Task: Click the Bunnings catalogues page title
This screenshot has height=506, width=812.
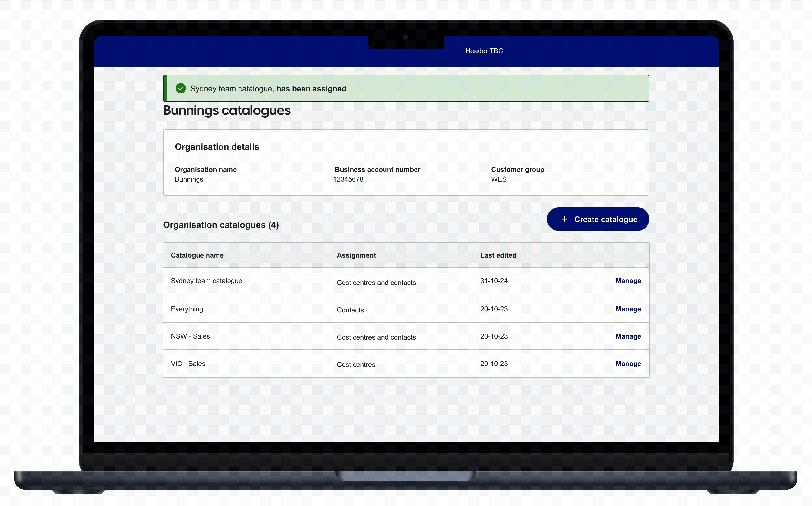Action: tap(227, 111)
